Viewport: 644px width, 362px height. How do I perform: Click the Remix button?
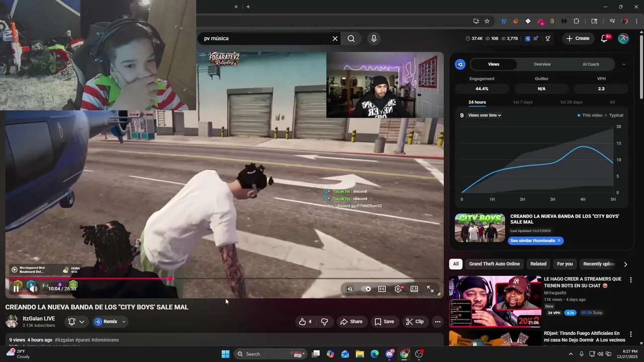106,322
